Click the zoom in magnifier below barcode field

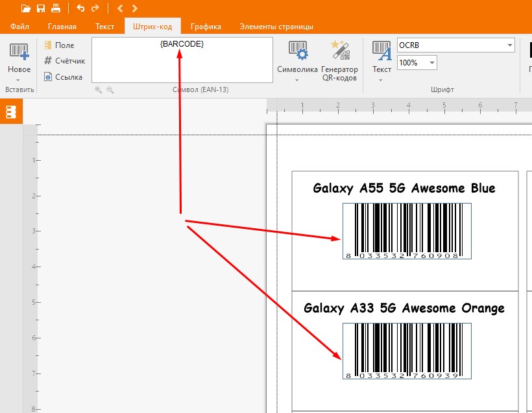tap(99, 90)
